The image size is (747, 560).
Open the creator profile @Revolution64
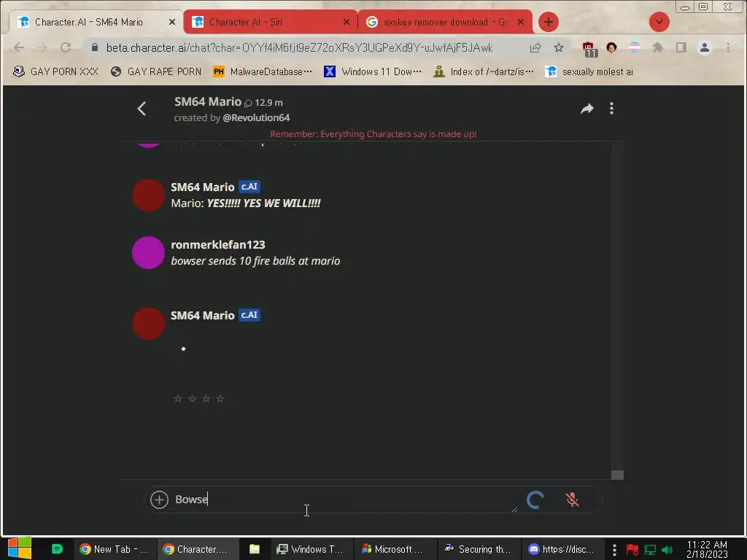(x=256, y=117)
